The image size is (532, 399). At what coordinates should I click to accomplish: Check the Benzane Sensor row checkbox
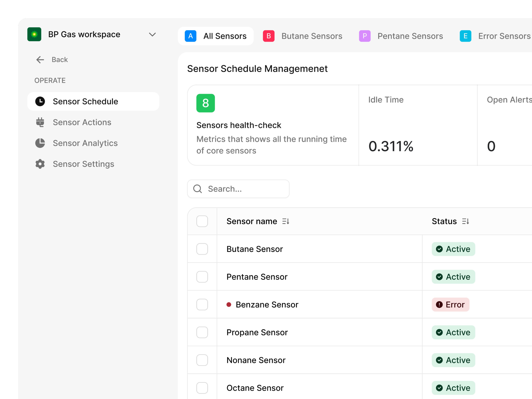[202, 305]
